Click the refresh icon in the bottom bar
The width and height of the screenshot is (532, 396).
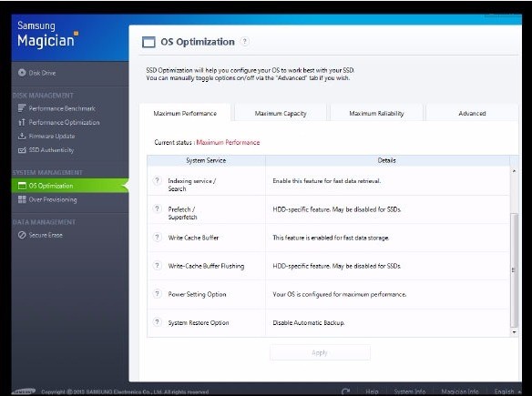coord(346,391)
